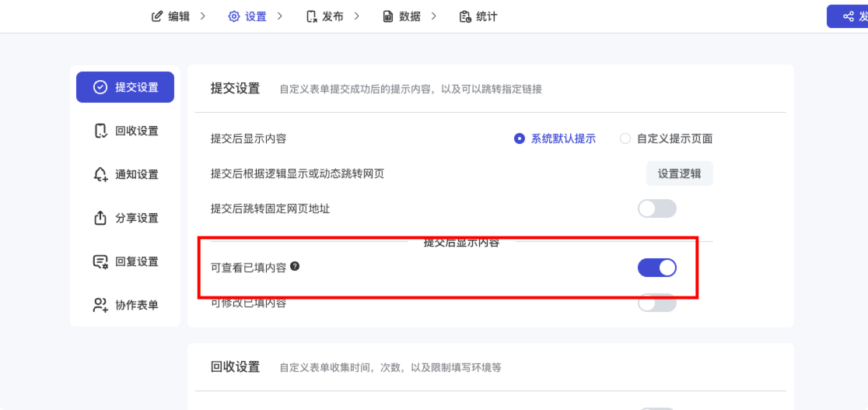Open 通知设置 in sidebar
The image size is (868, 410).
coord(125,174)
